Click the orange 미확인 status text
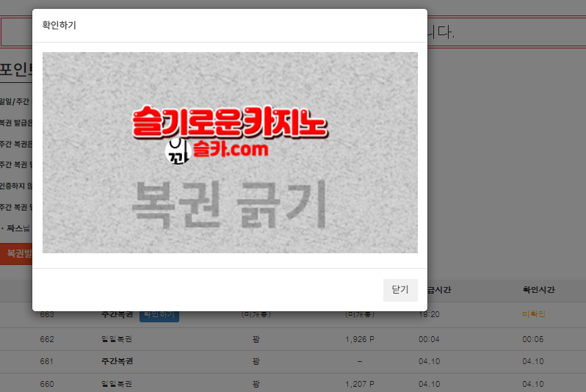 coord(533,314)
